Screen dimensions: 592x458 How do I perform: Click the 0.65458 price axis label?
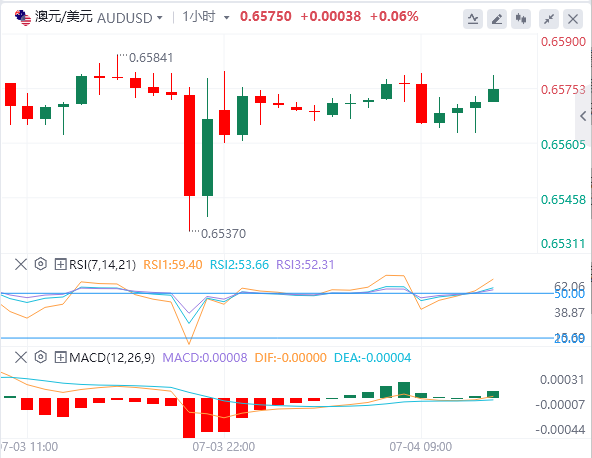(563, 199)
